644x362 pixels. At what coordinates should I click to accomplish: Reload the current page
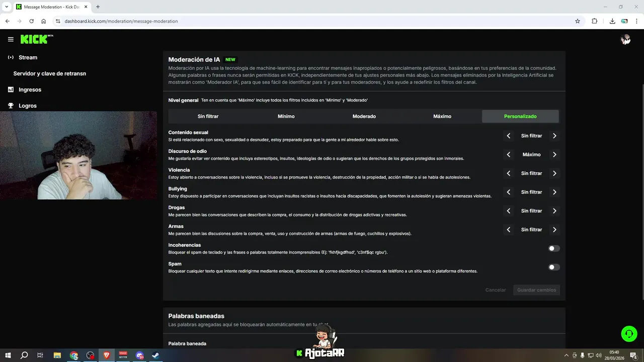click(x=31, y=21)
